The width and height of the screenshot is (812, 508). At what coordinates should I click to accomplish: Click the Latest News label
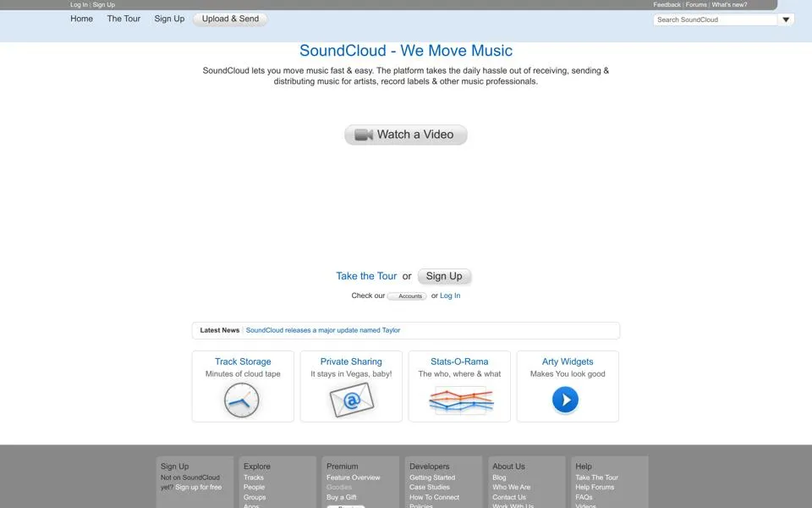click(220, 330)
